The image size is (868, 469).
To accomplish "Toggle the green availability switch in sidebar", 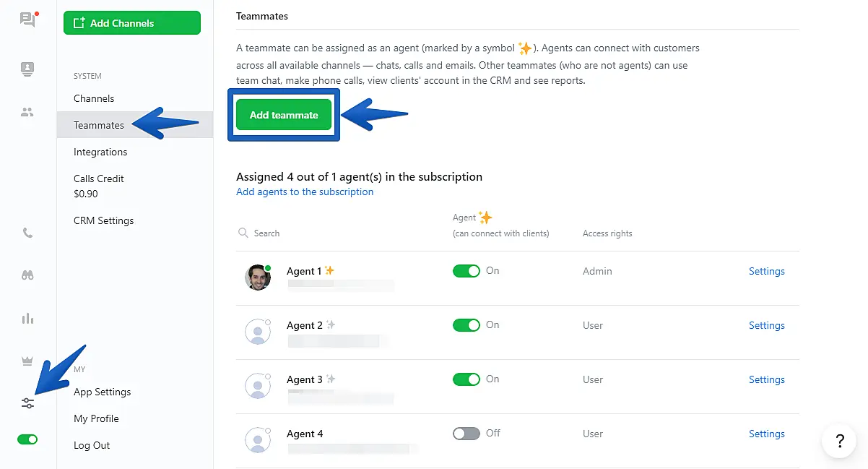I will [27, 439].
